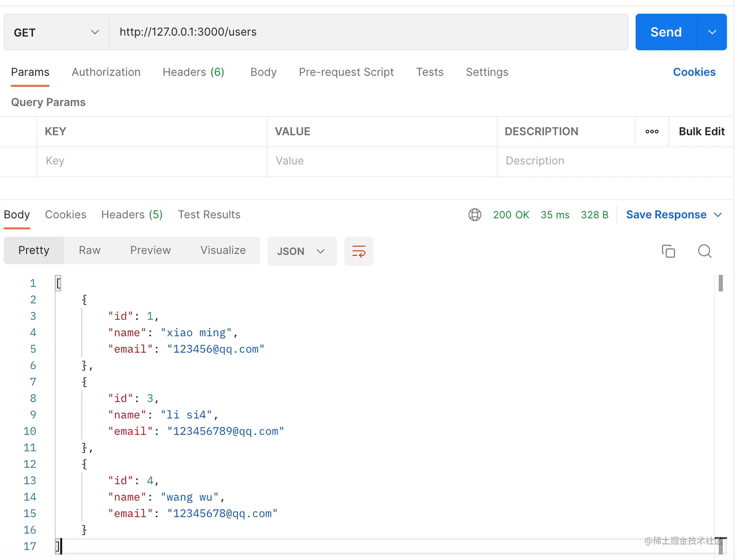The width and height of the screenshot is (737, 560).
Task: Expand the Send button dropdown arrow
Action: (x=712, y=32)
